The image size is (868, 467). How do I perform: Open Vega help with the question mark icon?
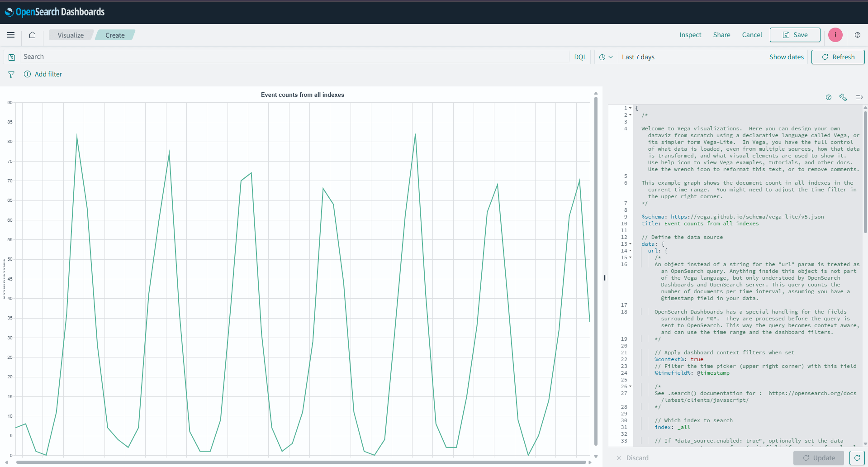coord(828,97)
